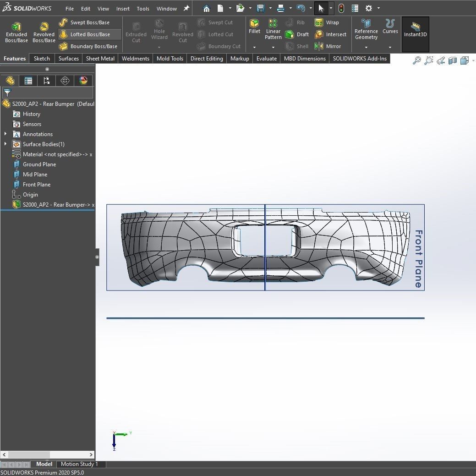Open the Tools menu

click(143, 9)
